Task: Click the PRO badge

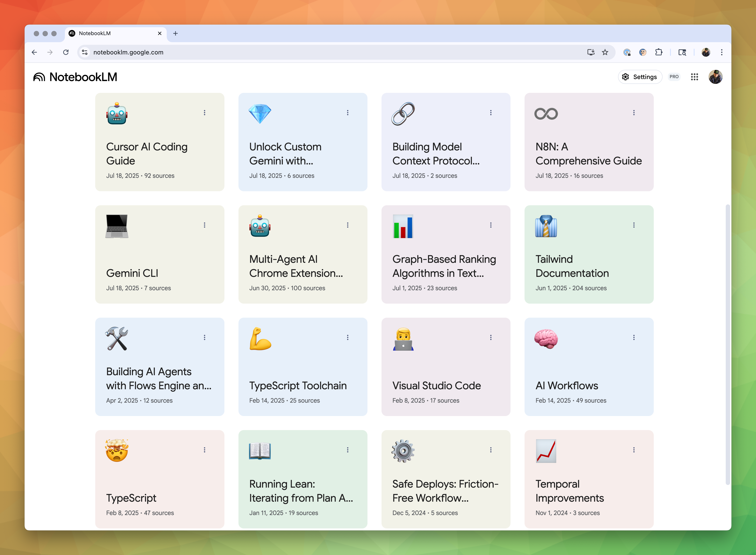Action: pyautogui.click(x=674, y=77)
